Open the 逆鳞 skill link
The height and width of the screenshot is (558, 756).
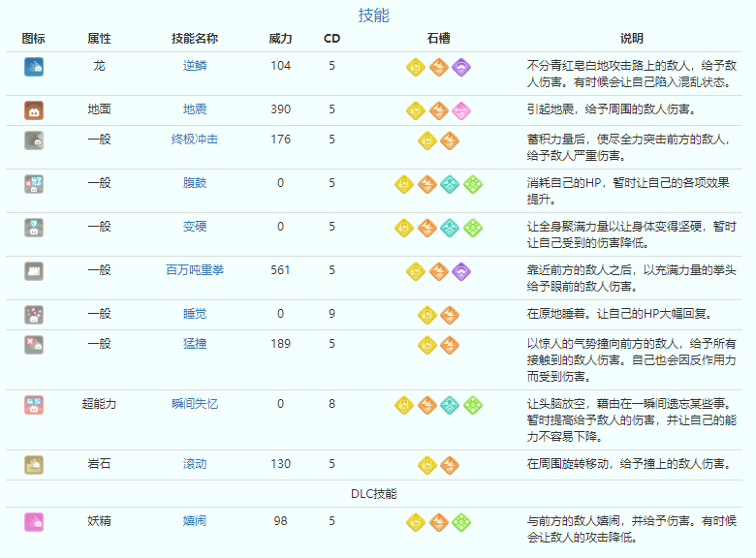pyautogui.click(x=195, y=66)
